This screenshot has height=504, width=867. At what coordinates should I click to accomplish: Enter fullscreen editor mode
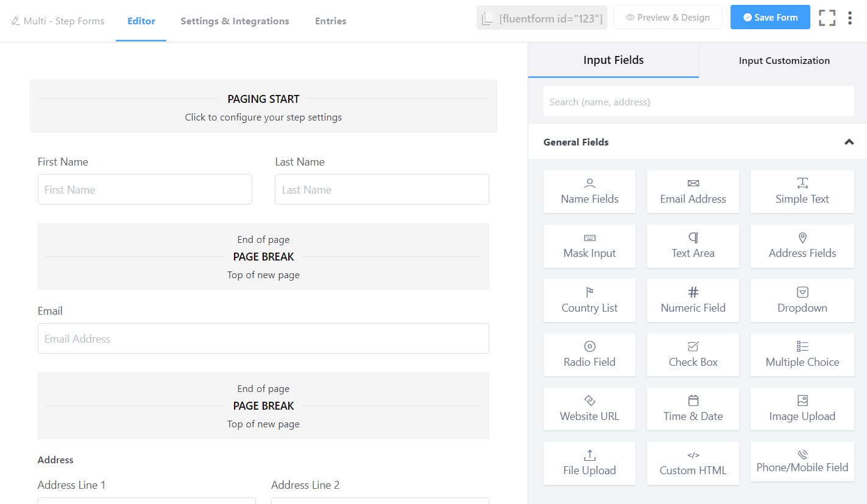point(827,18)
